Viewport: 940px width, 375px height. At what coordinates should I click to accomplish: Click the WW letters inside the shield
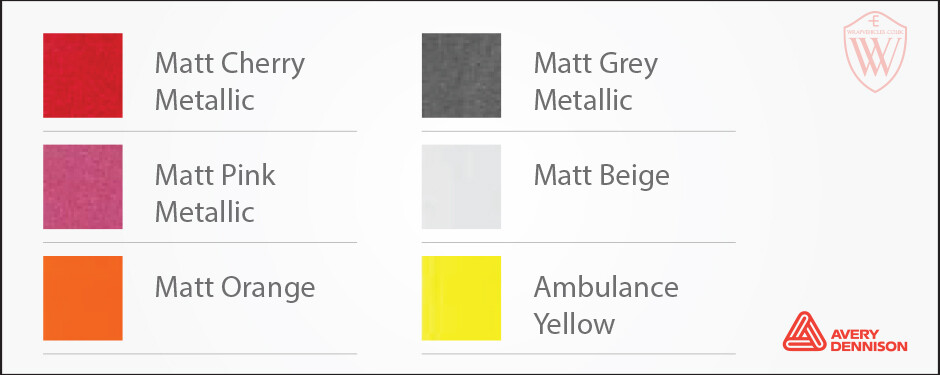click(x=875, y=55)
